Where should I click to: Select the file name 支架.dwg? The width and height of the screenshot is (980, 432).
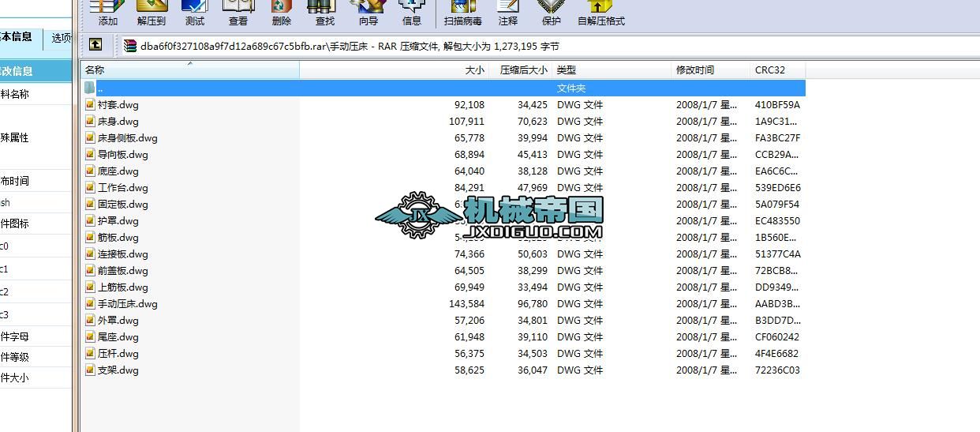click(118, 370)
